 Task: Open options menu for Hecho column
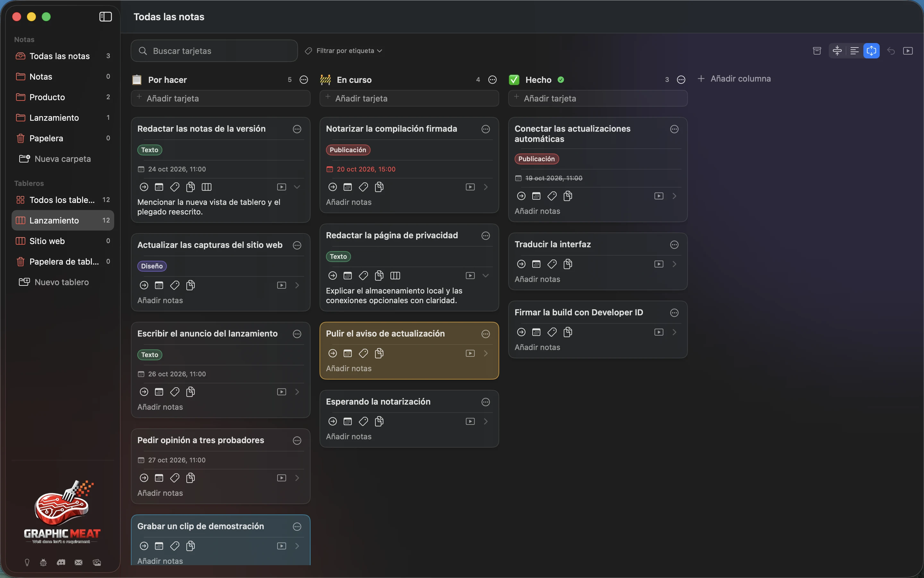(x=681, y=80)
